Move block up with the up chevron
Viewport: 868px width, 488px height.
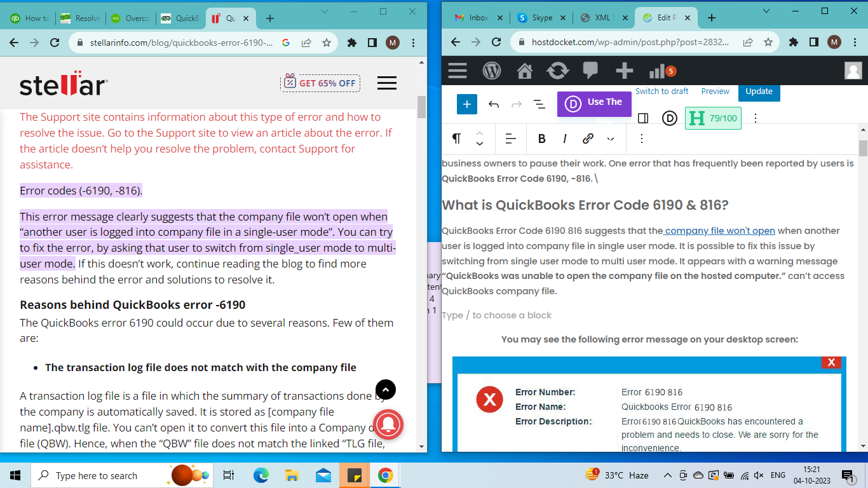pos(480,133)
